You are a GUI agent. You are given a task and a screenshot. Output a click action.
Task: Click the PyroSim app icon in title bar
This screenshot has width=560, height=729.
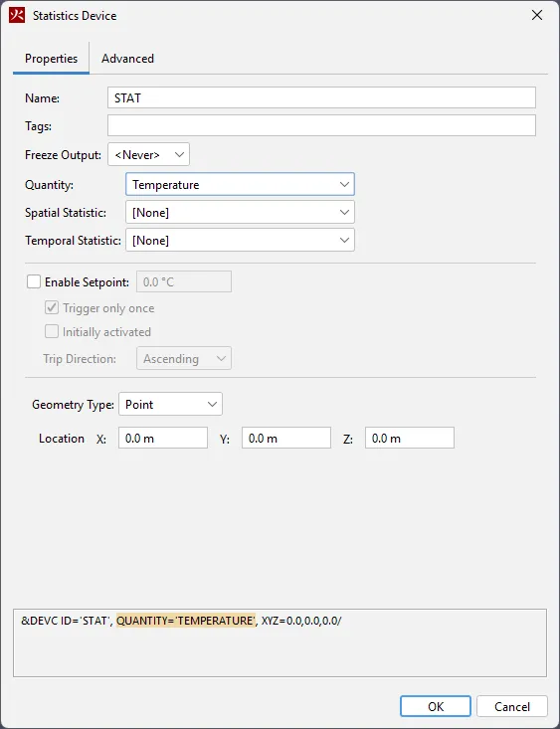[17, 15]
